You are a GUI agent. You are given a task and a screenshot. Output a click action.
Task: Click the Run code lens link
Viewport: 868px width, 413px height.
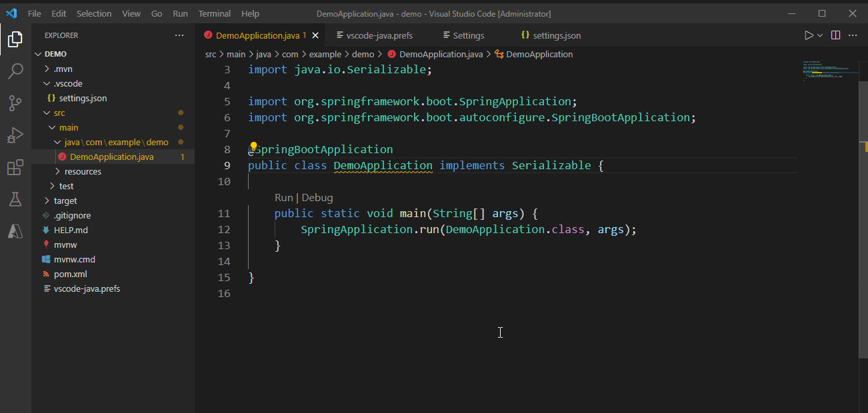(x=283, y=197)
